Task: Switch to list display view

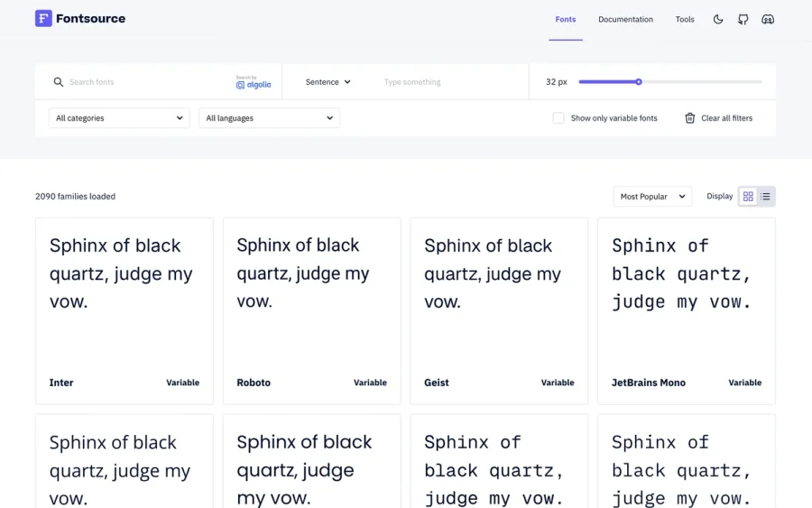Action: click(x=765, y=197)
